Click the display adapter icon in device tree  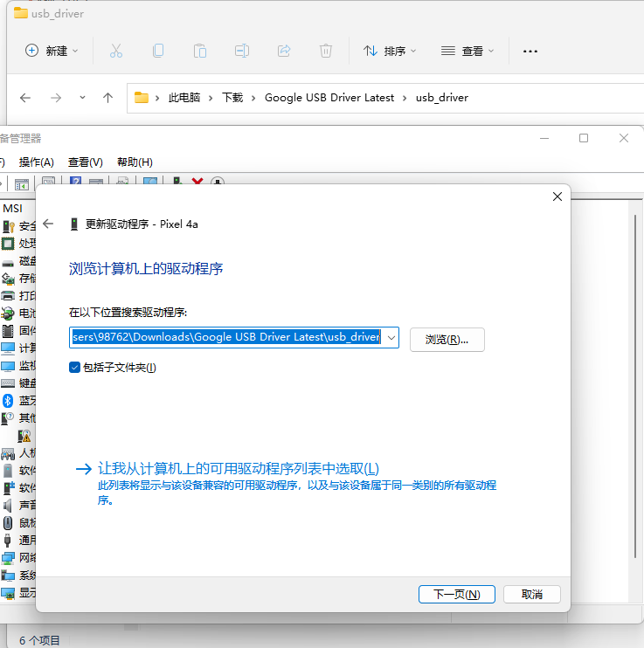pyautogui.click(x=8, y=593)
